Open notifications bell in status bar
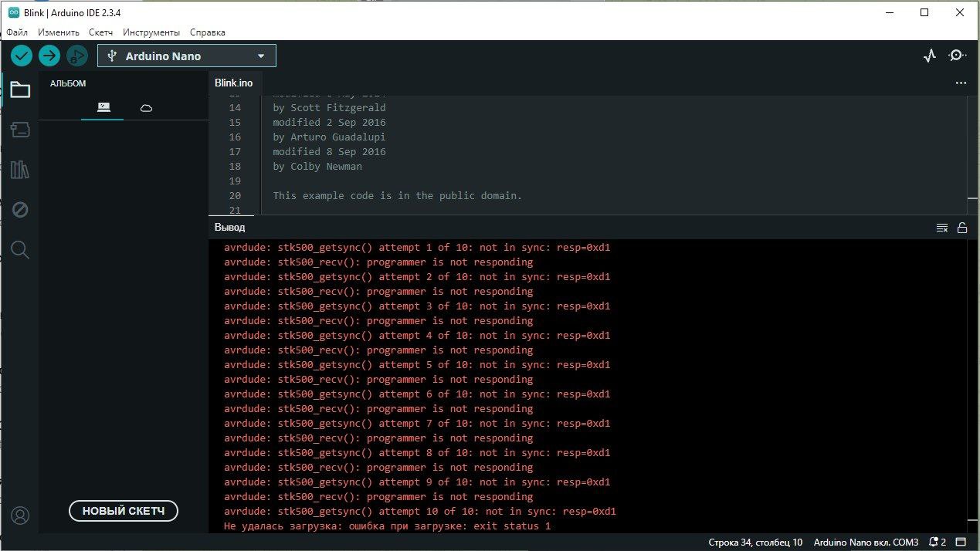 coord(938,542)
